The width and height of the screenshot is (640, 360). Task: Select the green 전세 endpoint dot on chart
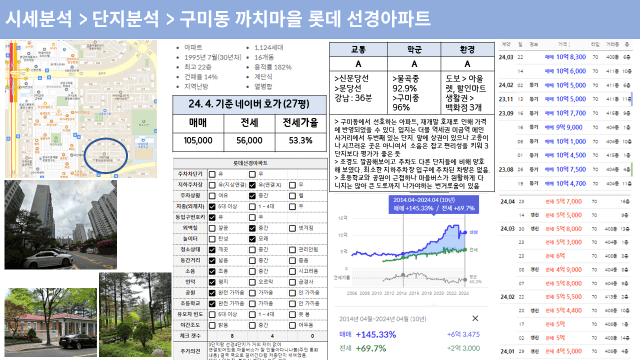coord(465,250)
